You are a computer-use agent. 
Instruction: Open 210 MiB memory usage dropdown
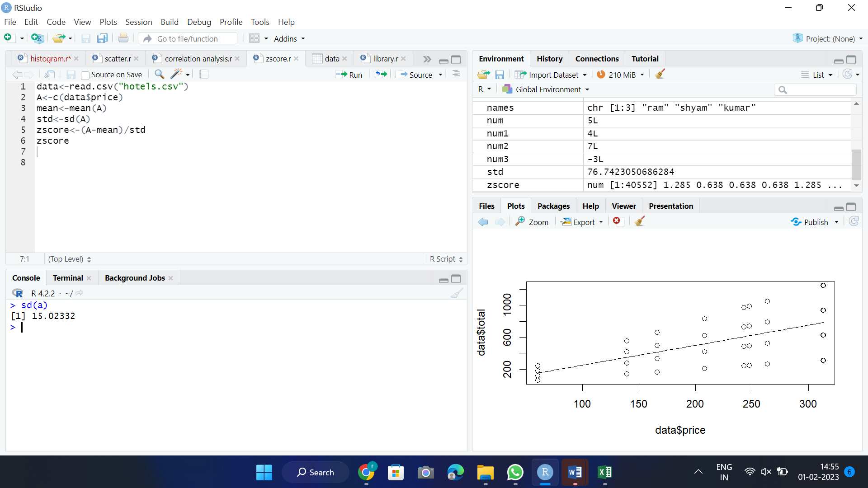point(620,75)
